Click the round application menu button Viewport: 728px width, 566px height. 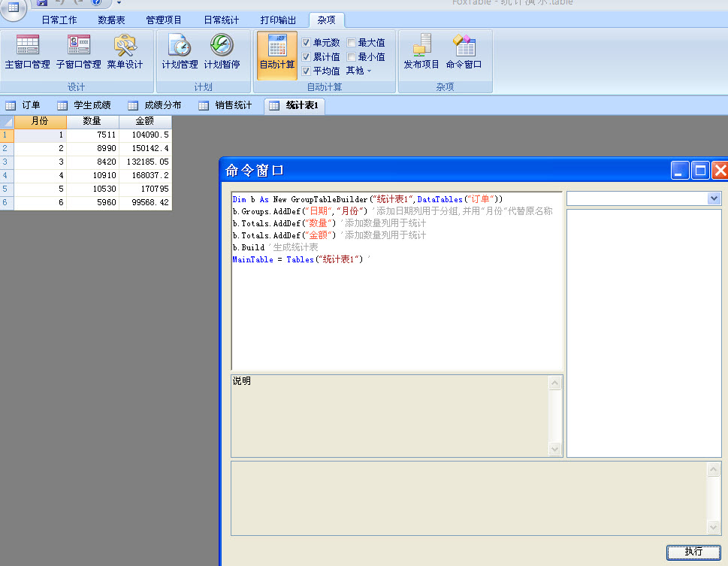[14, 8]
